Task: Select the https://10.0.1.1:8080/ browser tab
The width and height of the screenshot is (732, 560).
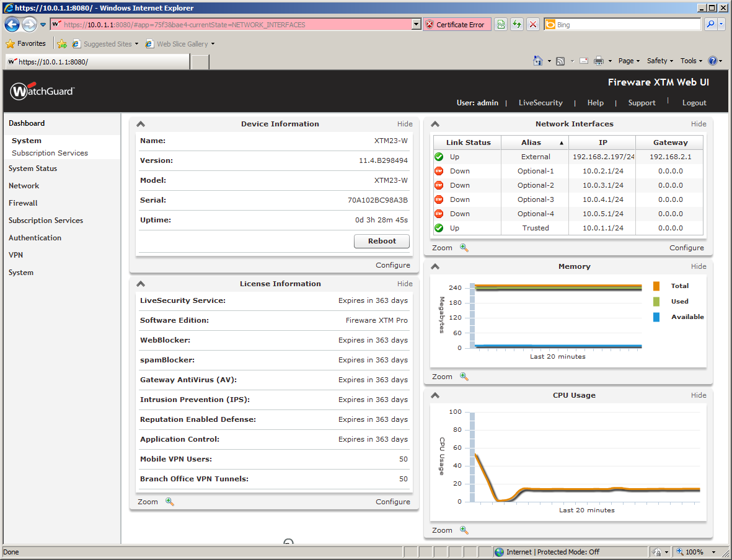Action: click(97, 61)
